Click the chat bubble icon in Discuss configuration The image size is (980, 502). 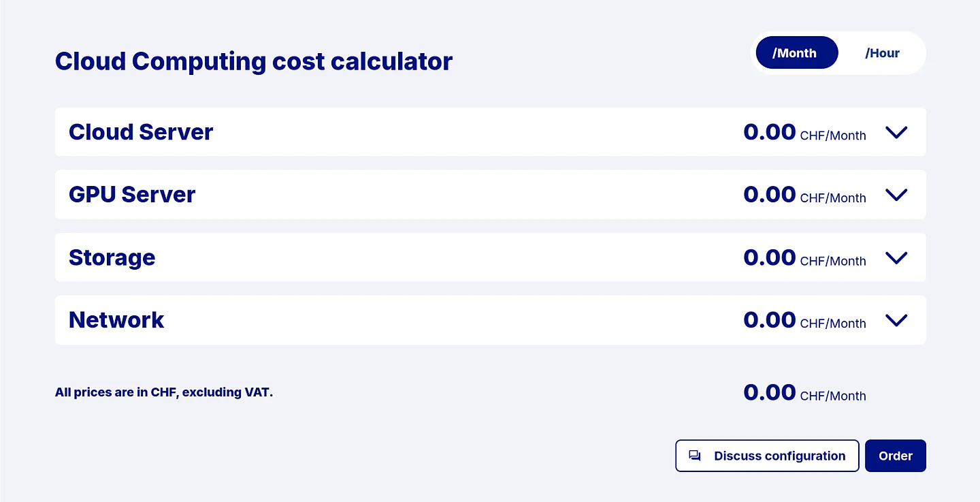(x=695, y=456)
